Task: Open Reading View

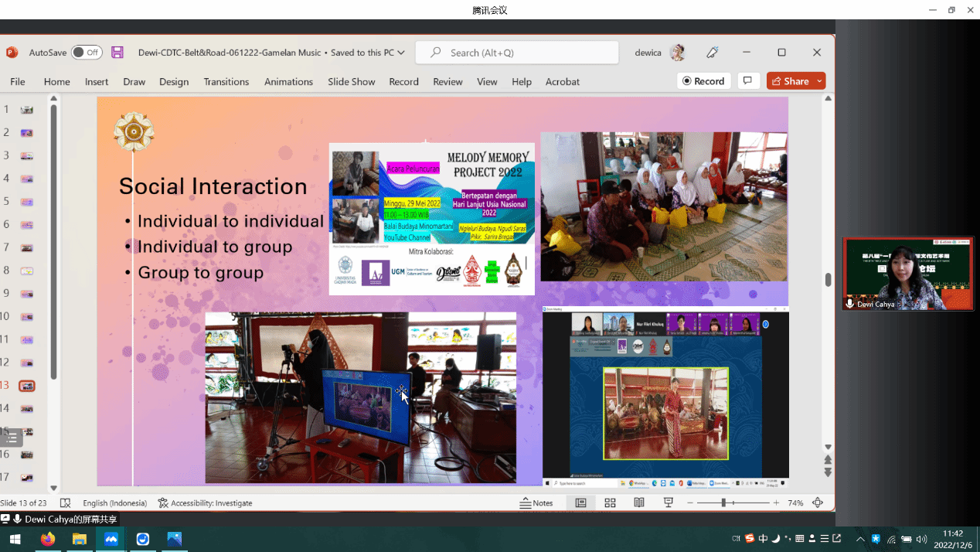Action: pos(639,503)
